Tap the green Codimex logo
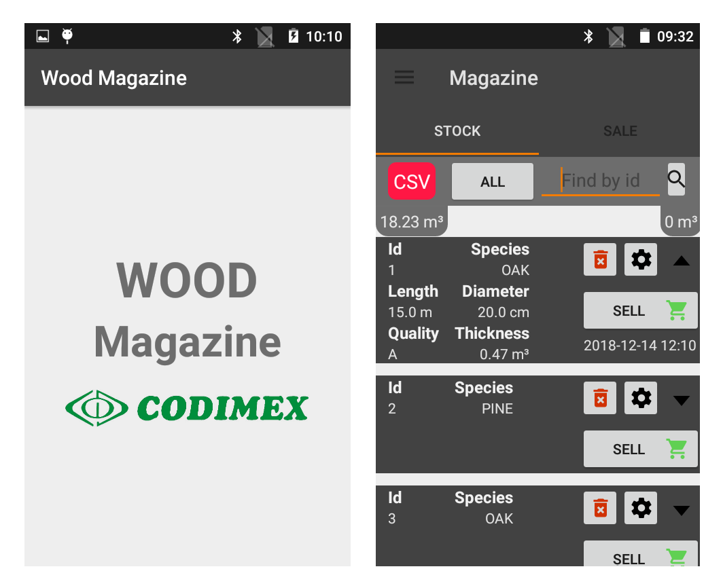This screenshot has width=723, height=588. coord(187,408)
